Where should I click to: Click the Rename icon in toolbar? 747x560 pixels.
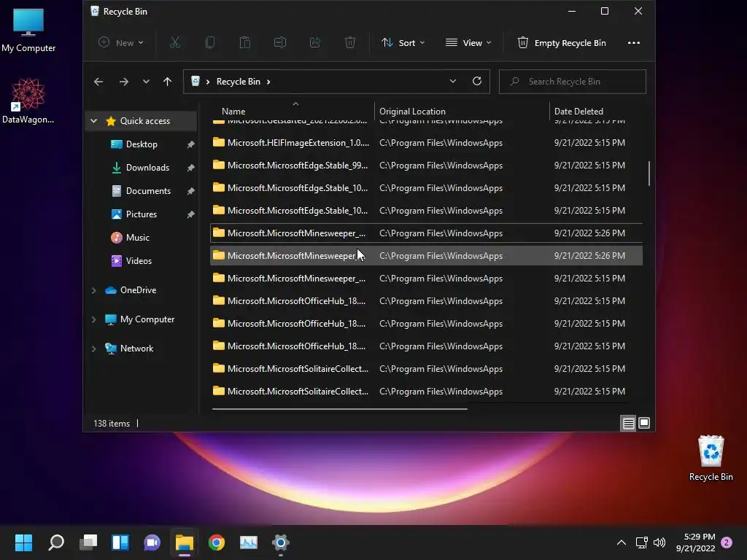click(280, 43)
